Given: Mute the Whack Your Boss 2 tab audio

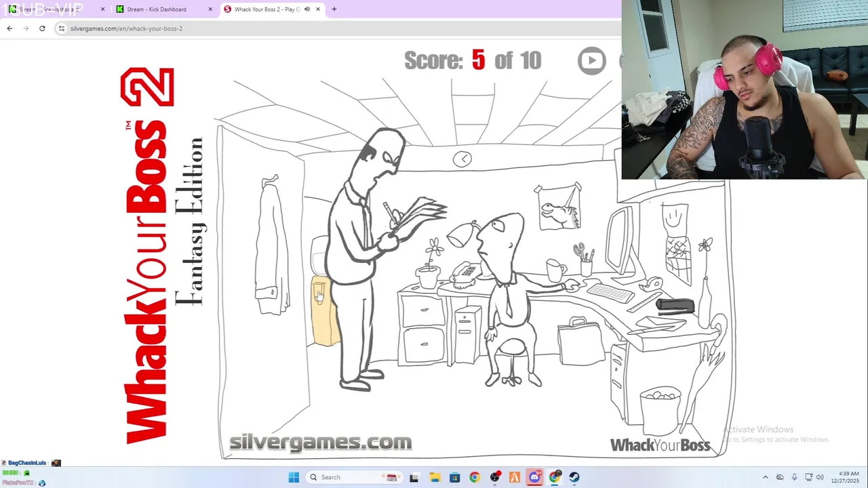Looking at the screenshot, I should click(307, 9).
